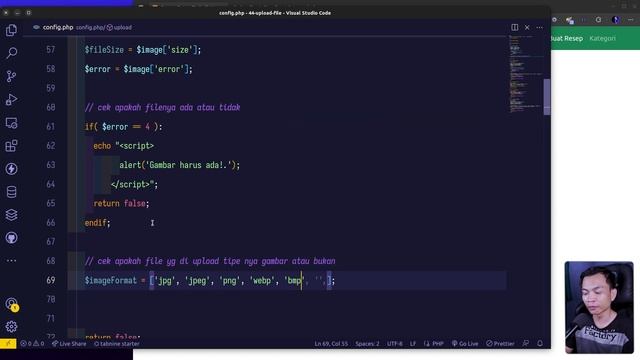
Task: Click the webcam overlay thumbnail
Action: [x=599, y=307]
